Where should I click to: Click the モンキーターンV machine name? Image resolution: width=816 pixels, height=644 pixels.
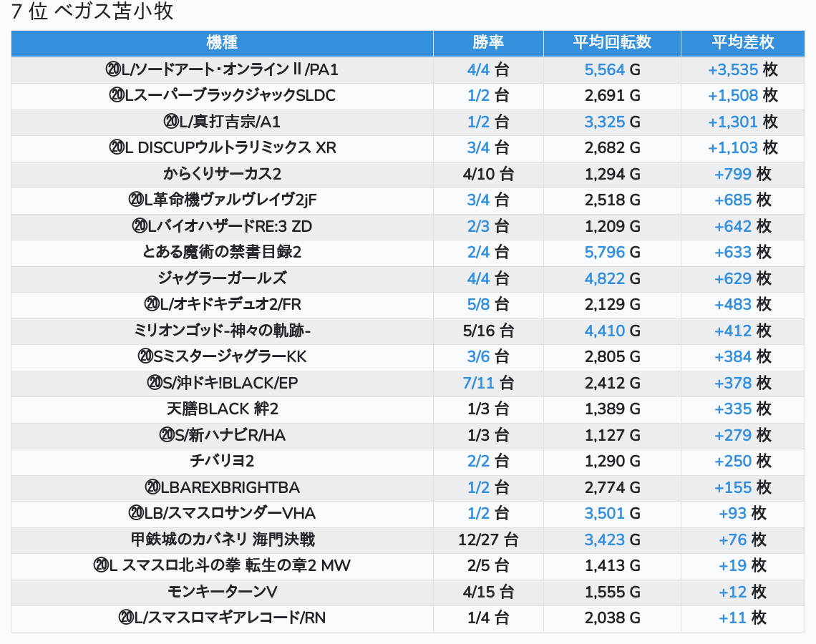[x=222, y=592]
